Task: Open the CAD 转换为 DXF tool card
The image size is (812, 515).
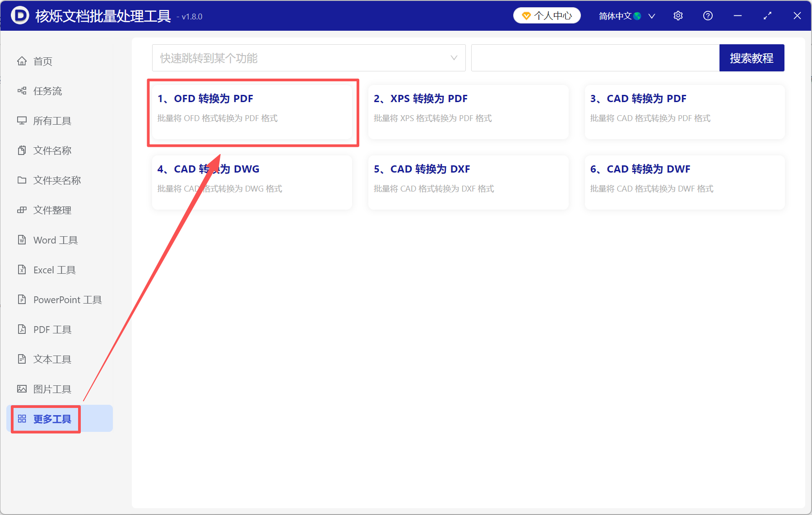Action: click(x=468, y=183)
